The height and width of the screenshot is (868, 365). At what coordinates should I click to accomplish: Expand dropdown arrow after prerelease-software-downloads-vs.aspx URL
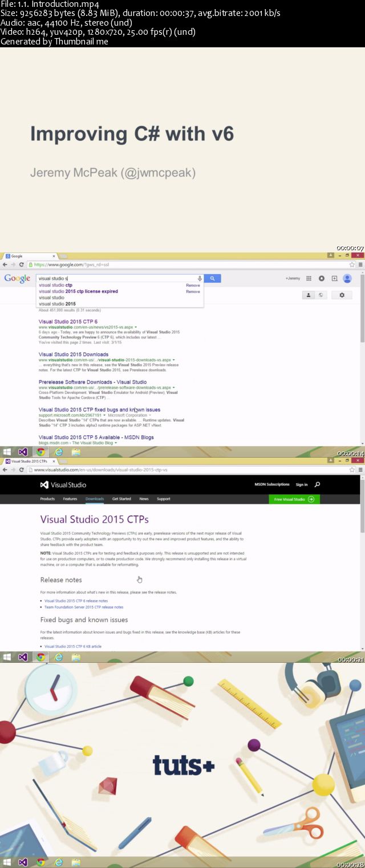(x=173, y=388)
